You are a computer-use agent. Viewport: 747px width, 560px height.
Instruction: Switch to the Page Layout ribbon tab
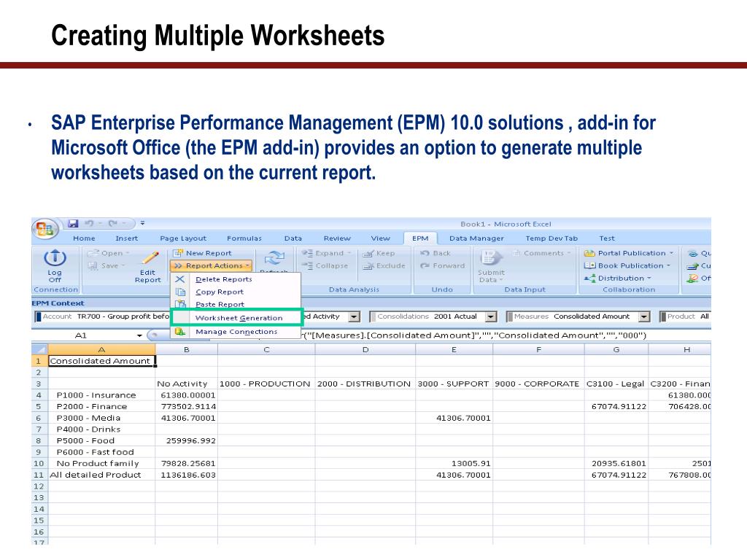[183, 238]
